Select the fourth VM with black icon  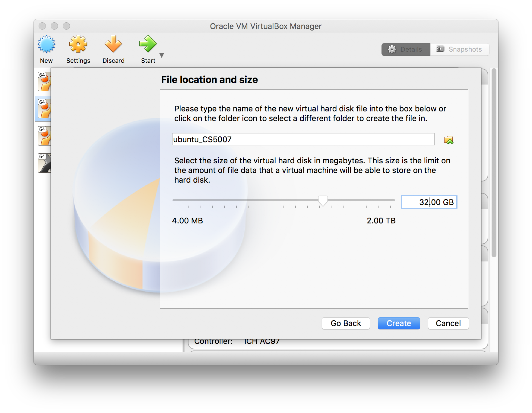[44, 163]
